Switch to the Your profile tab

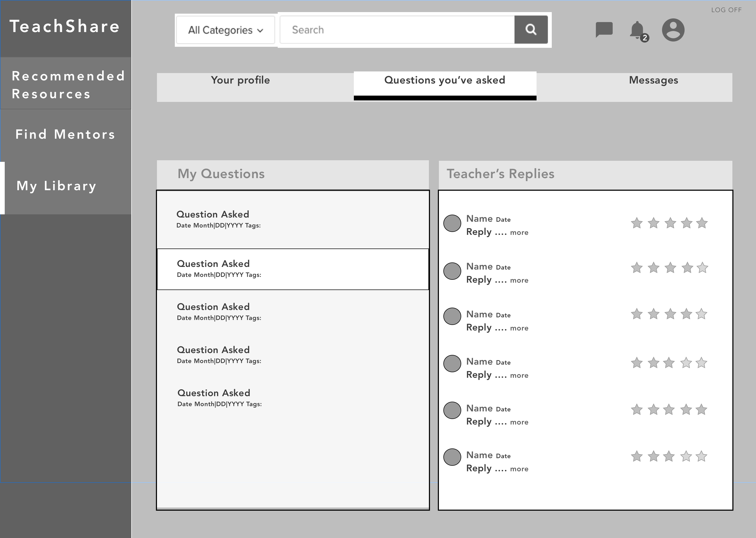[240, 80]
